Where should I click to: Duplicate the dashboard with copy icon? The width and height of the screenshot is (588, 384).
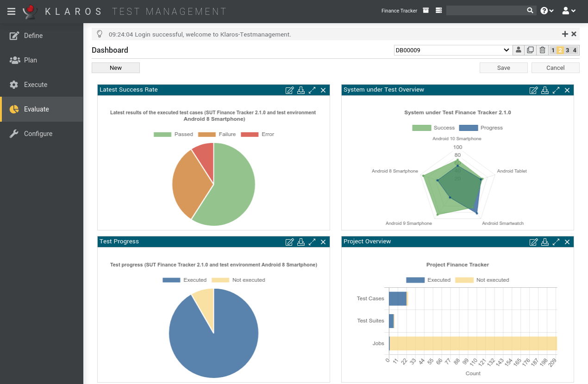(531, 50)
